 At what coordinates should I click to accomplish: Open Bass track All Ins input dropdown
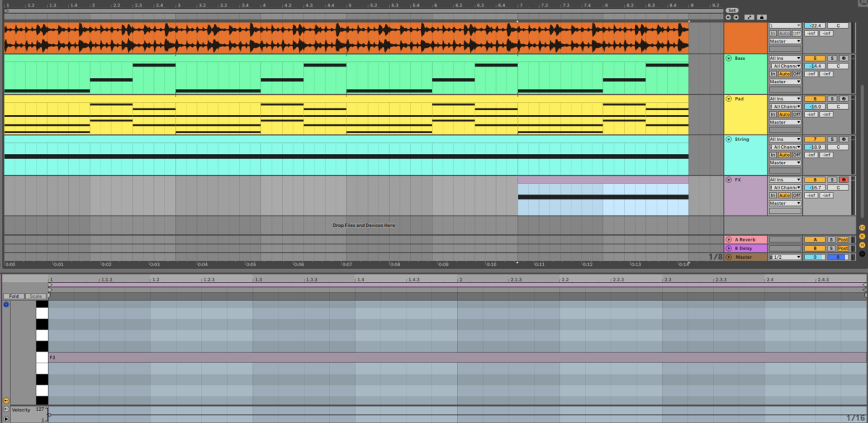[x=786, y=58]
